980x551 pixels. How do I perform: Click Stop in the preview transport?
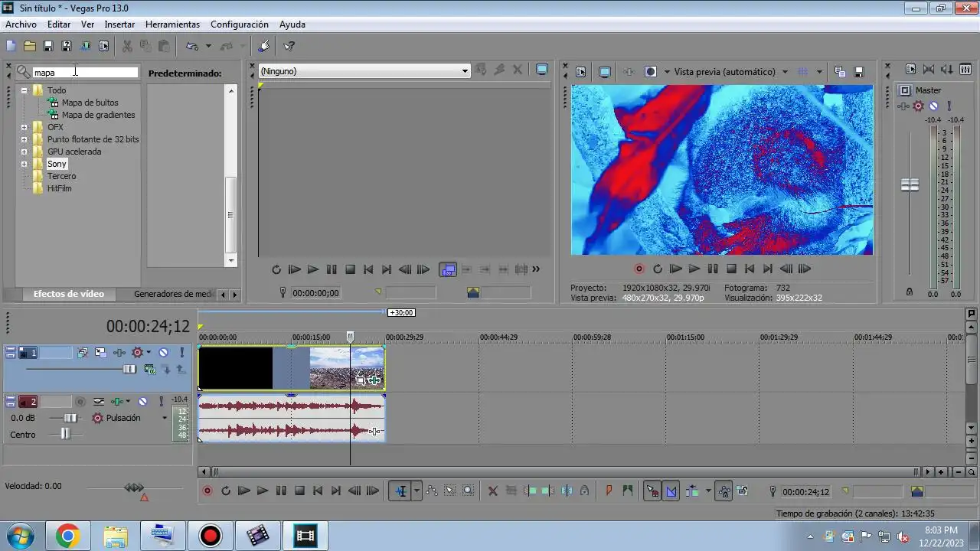[x=731, y=269]
